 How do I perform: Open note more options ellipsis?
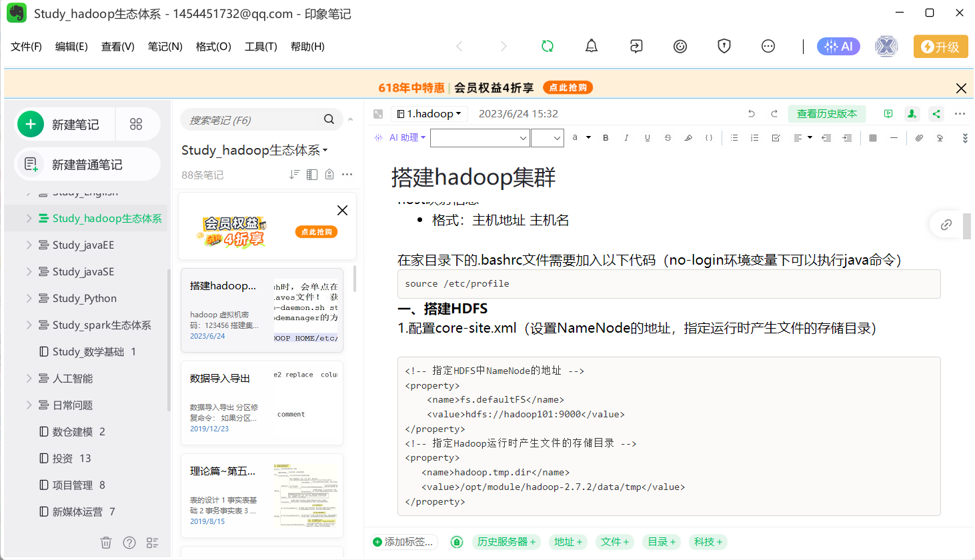point(960,114)
